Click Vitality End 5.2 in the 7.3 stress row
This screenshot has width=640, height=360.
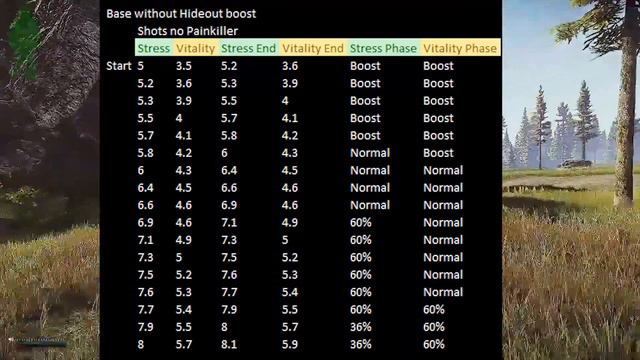(x=290, y=258)
